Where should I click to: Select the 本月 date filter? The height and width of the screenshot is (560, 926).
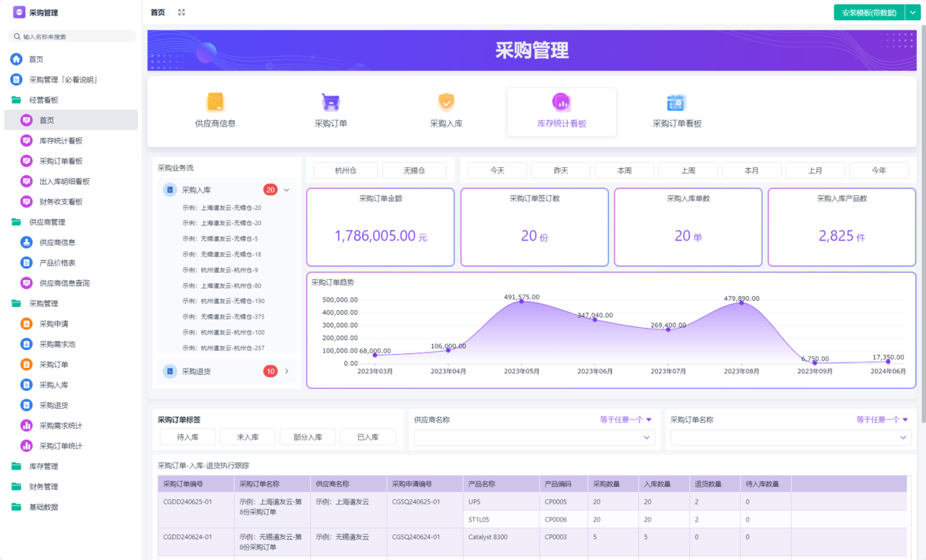[752, 170]
